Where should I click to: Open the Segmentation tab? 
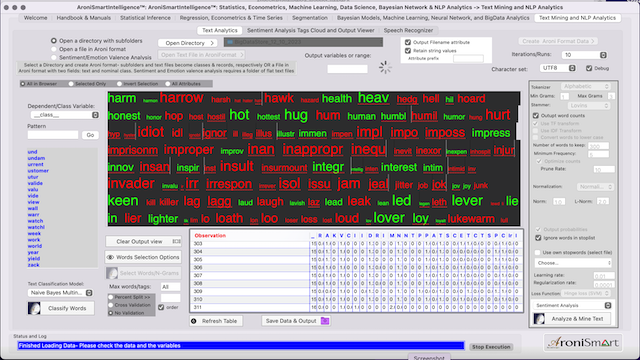pos(310,18)
